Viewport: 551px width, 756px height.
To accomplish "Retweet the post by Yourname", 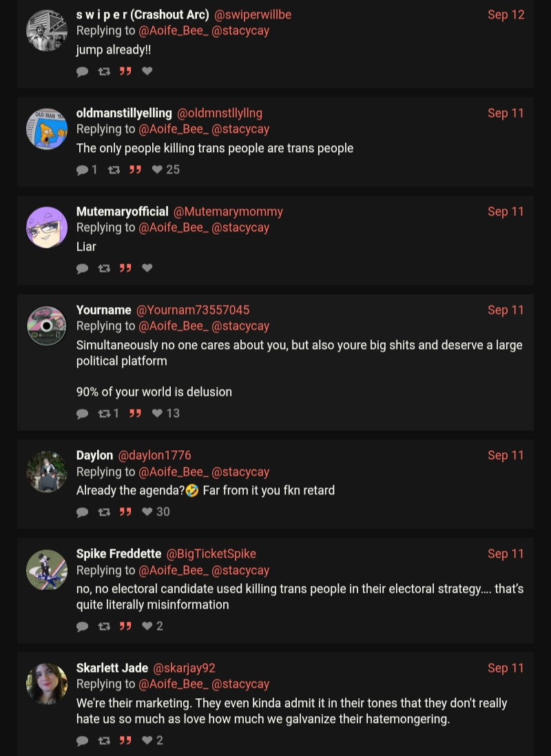I will coord(105,413).
